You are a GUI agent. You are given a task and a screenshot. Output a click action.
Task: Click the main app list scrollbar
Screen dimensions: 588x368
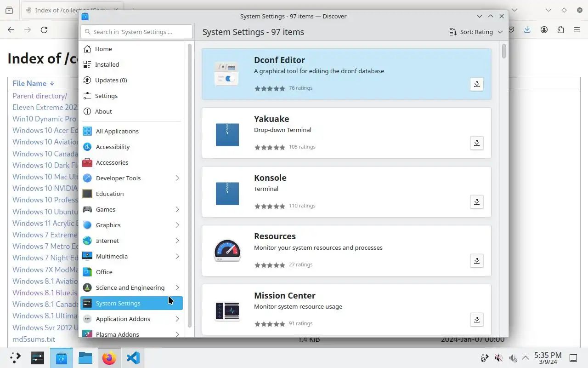504,52
